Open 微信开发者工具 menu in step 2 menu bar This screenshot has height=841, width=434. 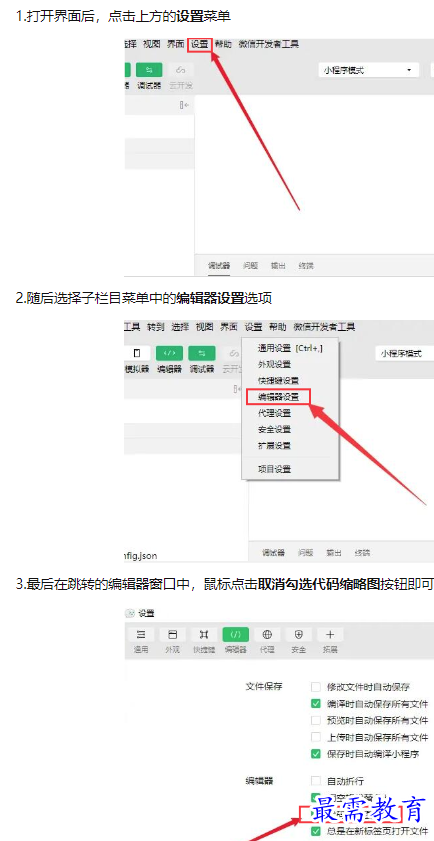pyautogui.click(x=324, y=327)
